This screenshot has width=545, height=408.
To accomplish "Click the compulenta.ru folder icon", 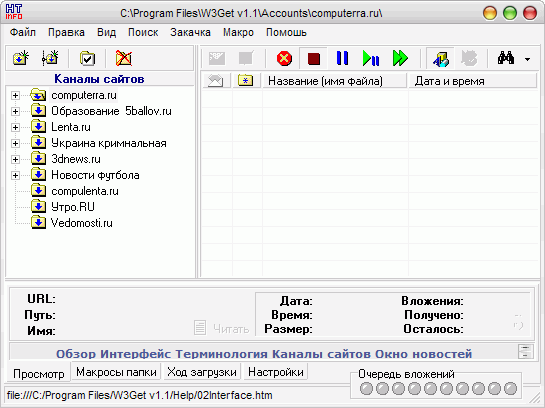I will tap(38, 190).
